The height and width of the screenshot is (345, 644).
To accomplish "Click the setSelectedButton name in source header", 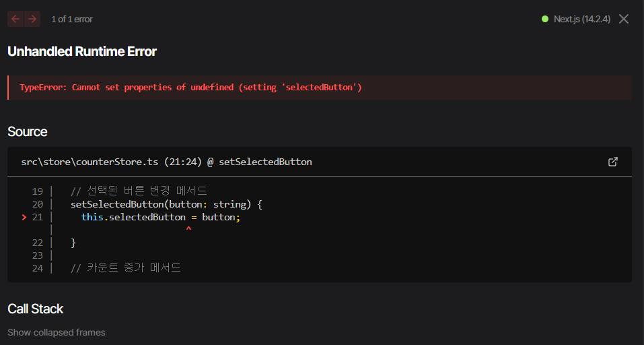I will 265,162.
